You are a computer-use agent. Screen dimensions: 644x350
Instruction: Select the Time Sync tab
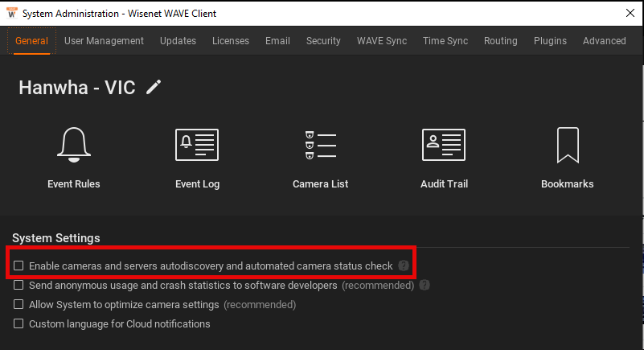(x=445, y=41)
